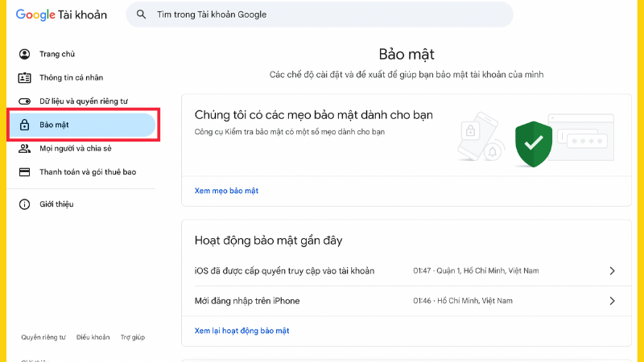Expand the iPhone sign-in activity chevron

(x=612, y=301)
